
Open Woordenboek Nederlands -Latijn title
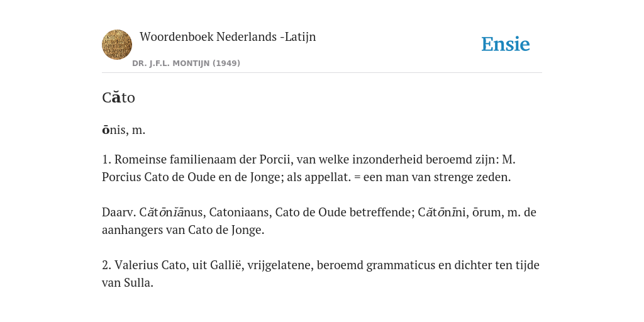point(228,36)
